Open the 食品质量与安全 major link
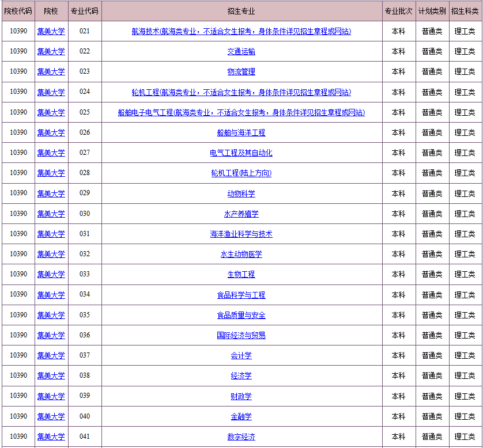 coord(241,315)
